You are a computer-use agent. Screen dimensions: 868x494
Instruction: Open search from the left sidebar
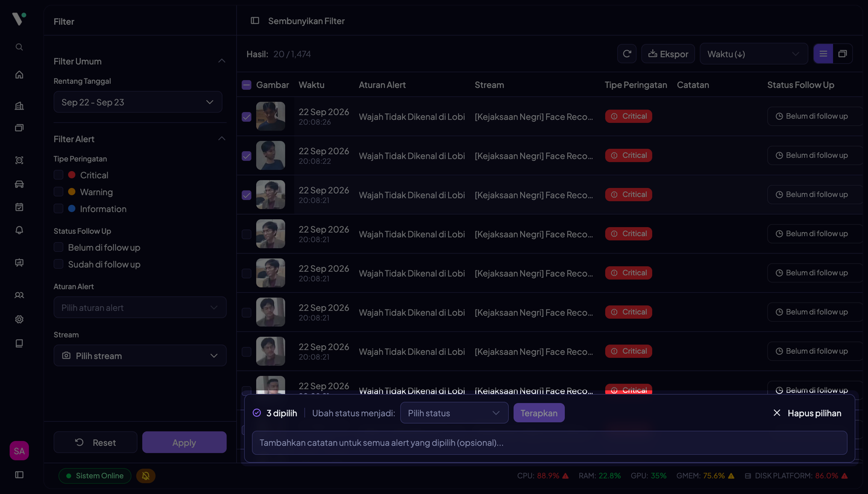(19, 47)
